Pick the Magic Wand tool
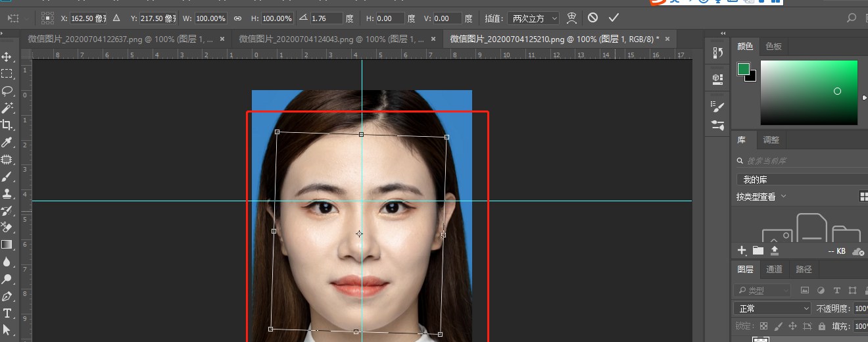 click(x=7, y=108)
